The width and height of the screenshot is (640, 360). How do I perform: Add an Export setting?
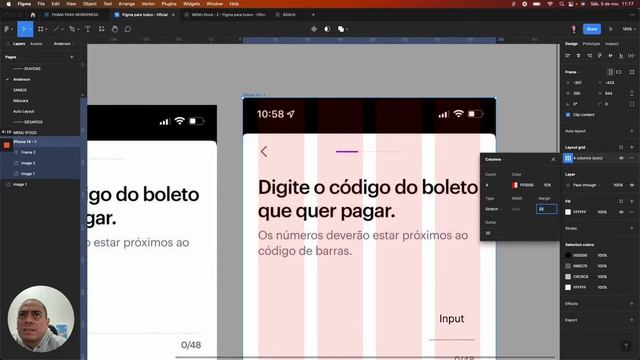[x=632, y=320]
